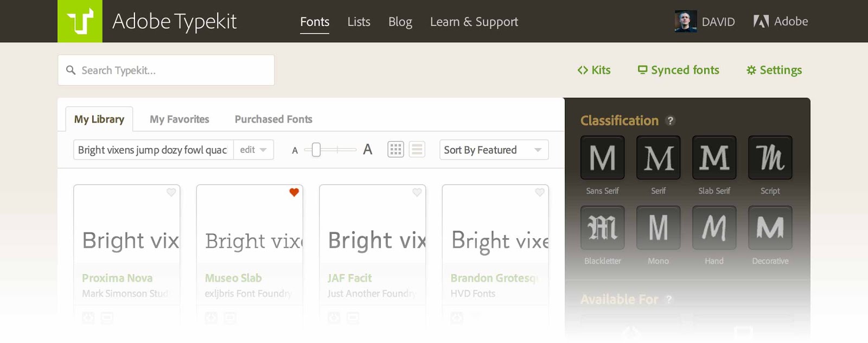The width and height of the screenshot is (868, 343).
Task: Click the JAF Facit sample preview
Action: [x=376, y=240]
